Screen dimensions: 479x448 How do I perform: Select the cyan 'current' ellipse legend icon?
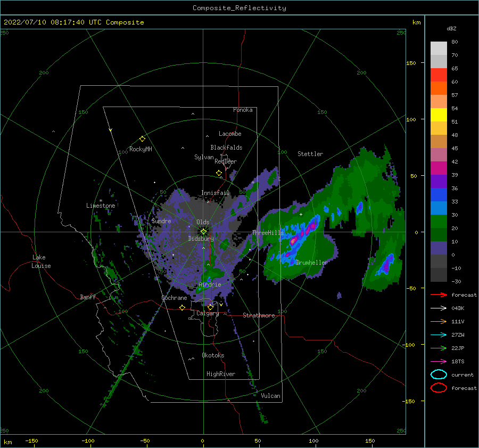pyautogui.click(x=439, y=374)
